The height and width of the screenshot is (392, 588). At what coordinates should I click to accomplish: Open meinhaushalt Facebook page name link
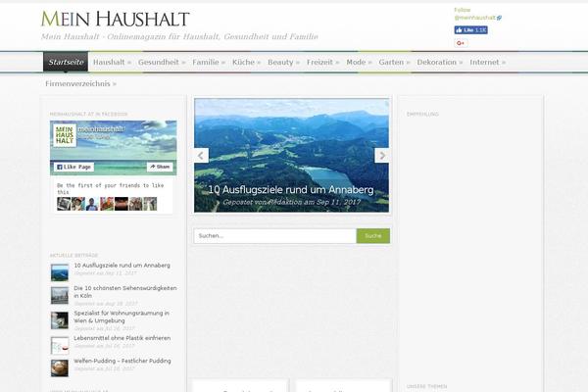101,129
